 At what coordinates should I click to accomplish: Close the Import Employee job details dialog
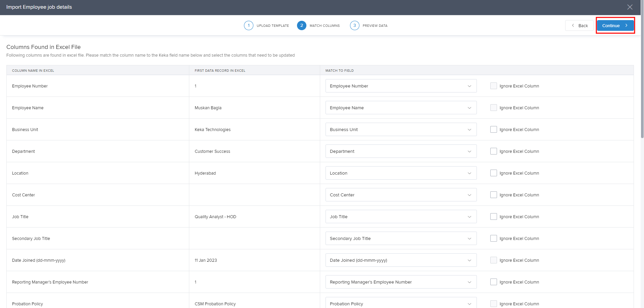630,7
